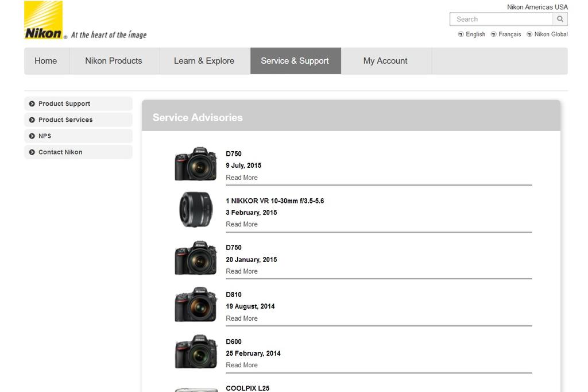Open the Learn & Explore menu
The width and height of the screenshot is (588, 392).
coord(204,61)
